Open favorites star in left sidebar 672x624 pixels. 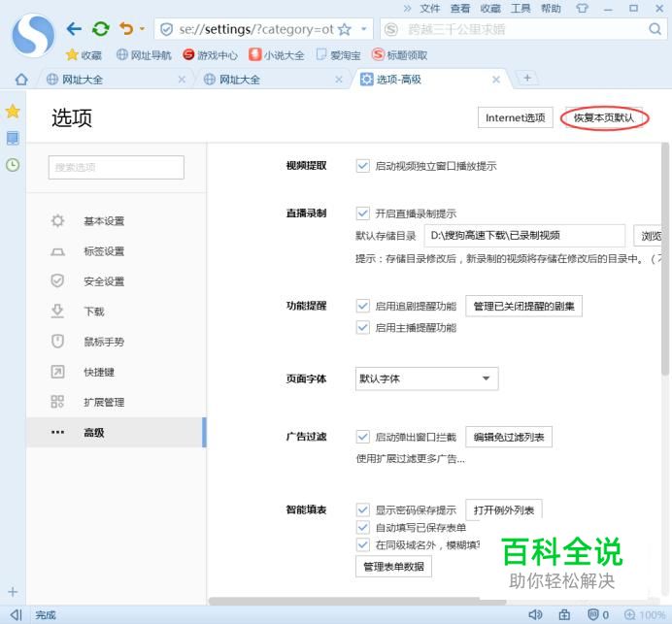(13, 112)
